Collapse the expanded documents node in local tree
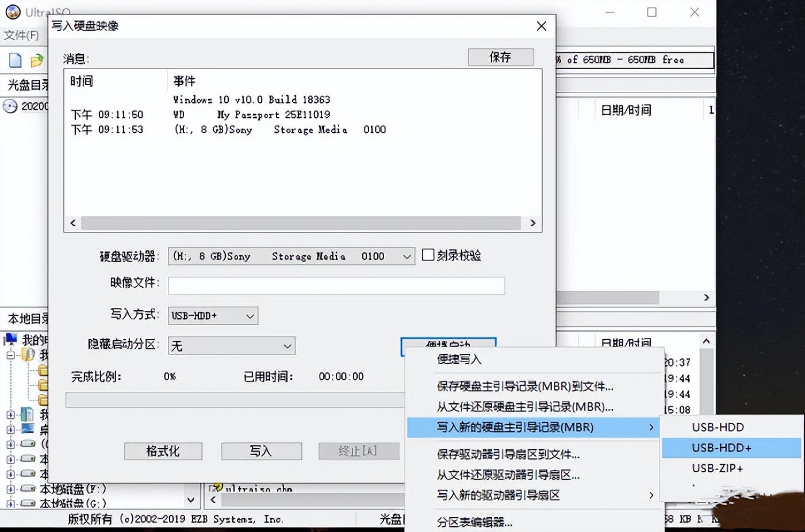 click(x=10, y=355)
